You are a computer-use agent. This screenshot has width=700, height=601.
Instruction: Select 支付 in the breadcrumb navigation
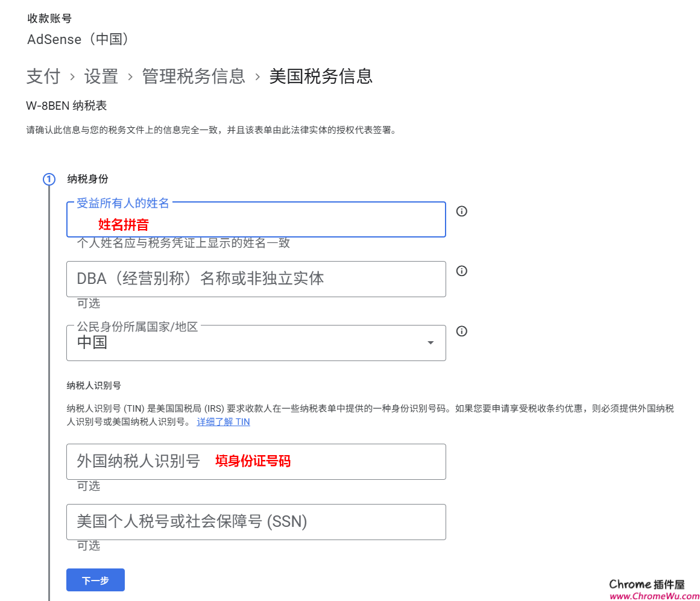pyautogui.click(x=43, y=77)
